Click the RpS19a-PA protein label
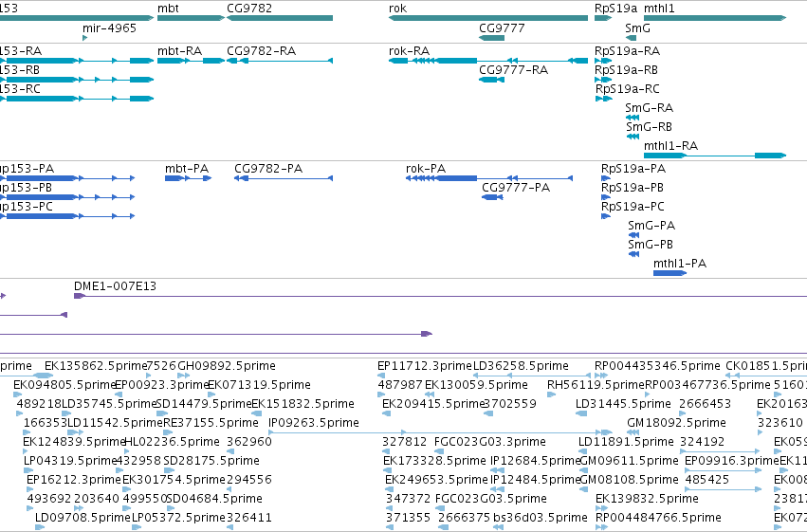Image resolution: width=807 pixels, height=532 pixels. [x=633, y=169]
